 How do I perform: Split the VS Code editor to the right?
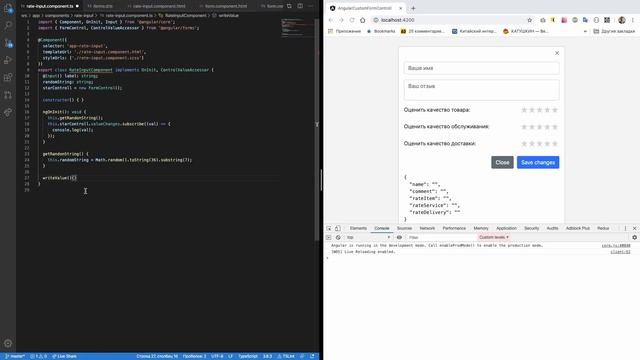pyautogui.click(x=300, y=6)
